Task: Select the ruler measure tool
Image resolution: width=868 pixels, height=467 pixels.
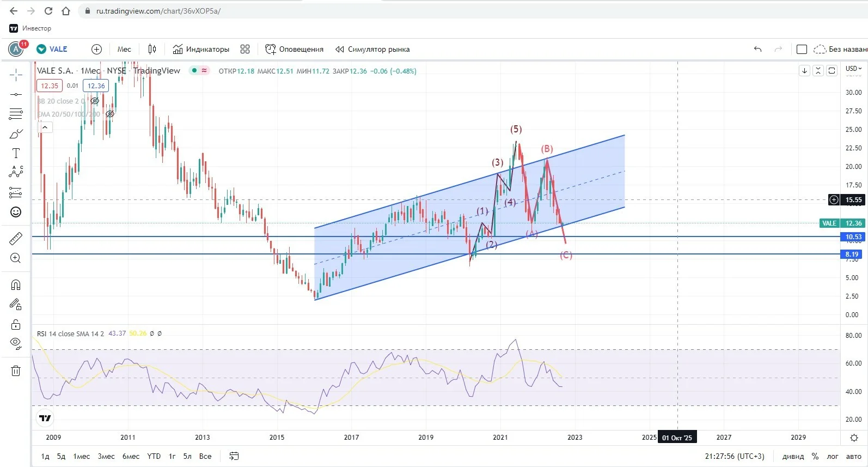Action: click(16, 238)
